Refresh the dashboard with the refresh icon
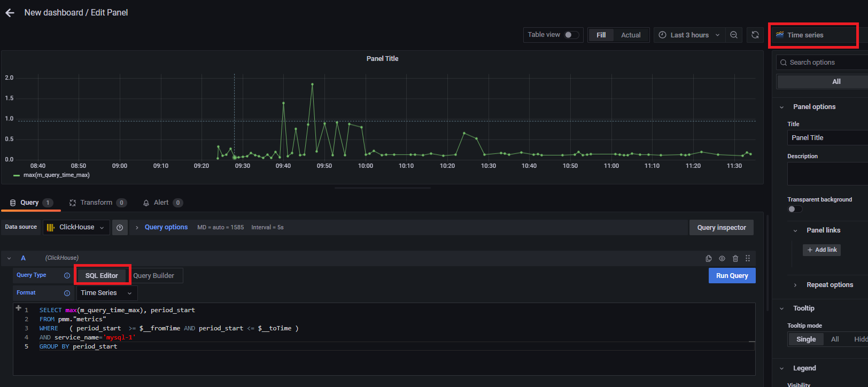This screenshot has width=868, height=387. click(755, 35)
